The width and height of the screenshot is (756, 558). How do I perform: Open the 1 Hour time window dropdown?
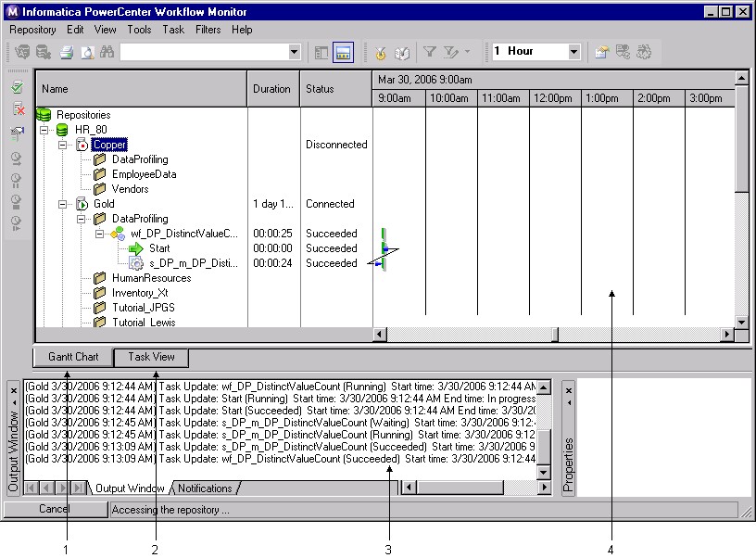[572, 53]
